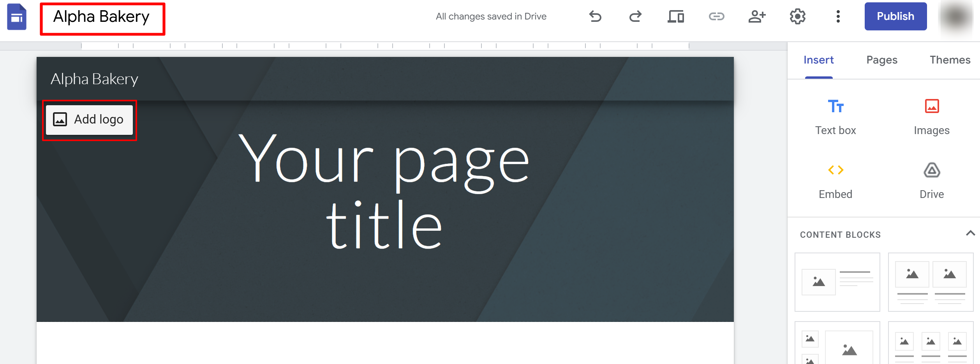This screenshot has width=980, height=364.
Task: Click the Add logo button
Action: [x=89, y=120]
